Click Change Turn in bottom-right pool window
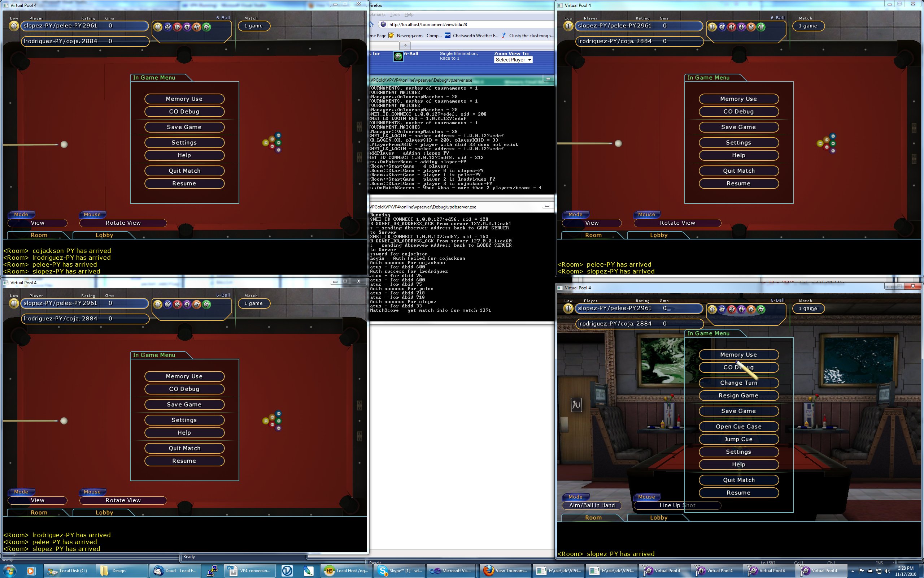This screenshot has width=924, height=578. coord(739,383)
